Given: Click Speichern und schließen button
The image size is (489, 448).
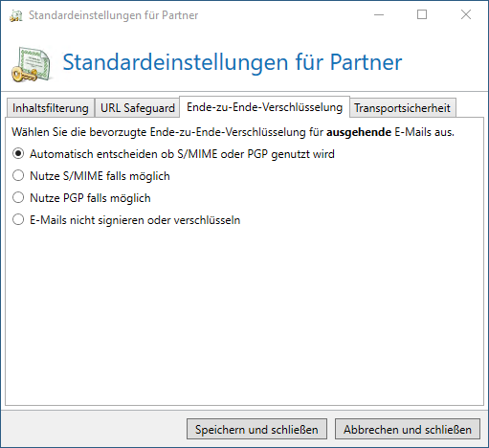Looking at the screenshot, I should [x=256, y=430].
